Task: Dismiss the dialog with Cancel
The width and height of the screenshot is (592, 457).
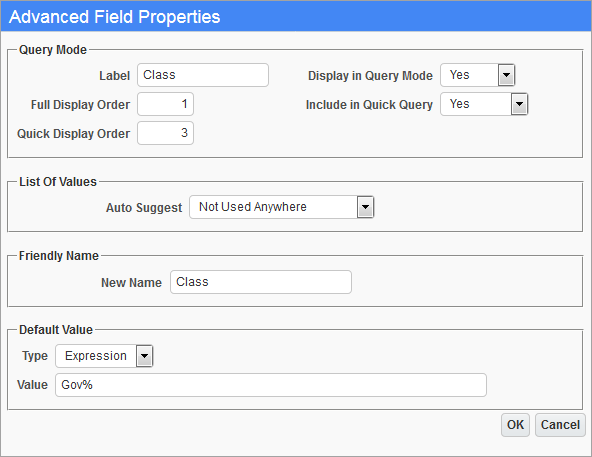Action: (560, 425)
